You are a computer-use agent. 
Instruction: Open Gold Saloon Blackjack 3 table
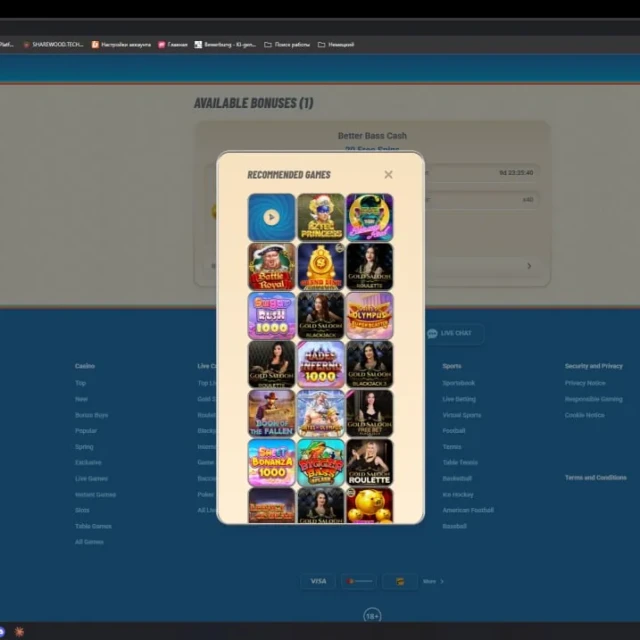pyautogui.click(x=370, y=364)
